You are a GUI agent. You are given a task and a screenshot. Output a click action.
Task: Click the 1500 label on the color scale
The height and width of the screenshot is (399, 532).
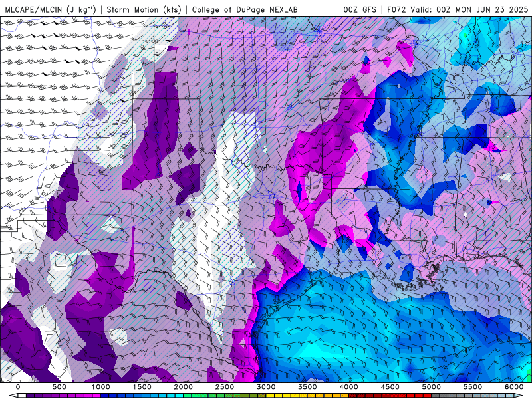click(x=142, y=387)
